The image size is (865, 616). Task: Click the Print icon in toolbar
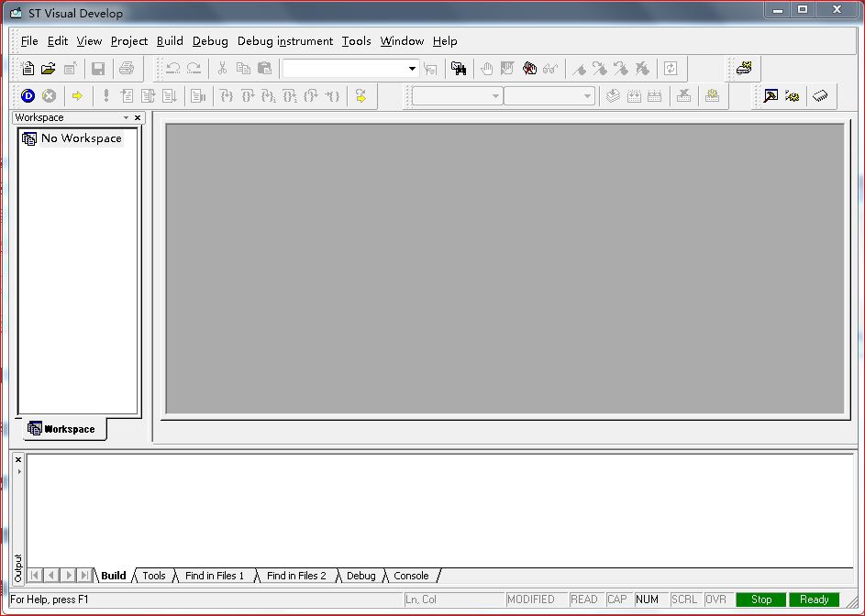point(127,69)
